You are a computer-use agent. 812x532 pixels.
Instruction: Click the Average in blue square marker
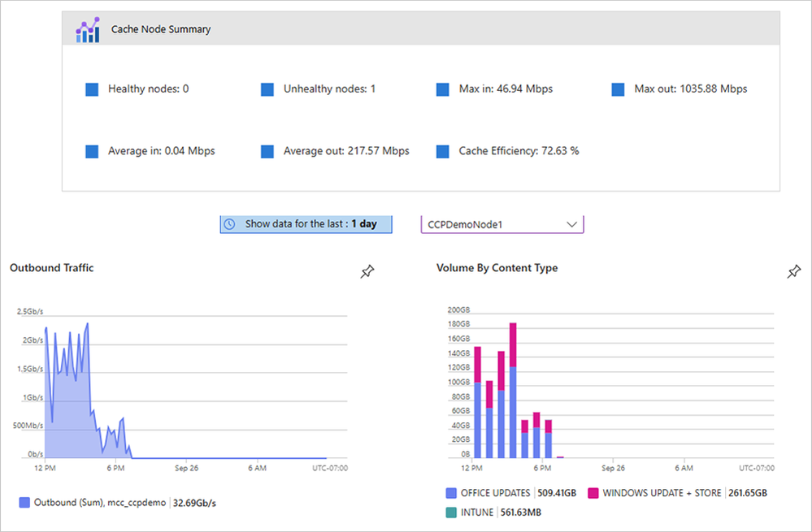click(92, 152)
